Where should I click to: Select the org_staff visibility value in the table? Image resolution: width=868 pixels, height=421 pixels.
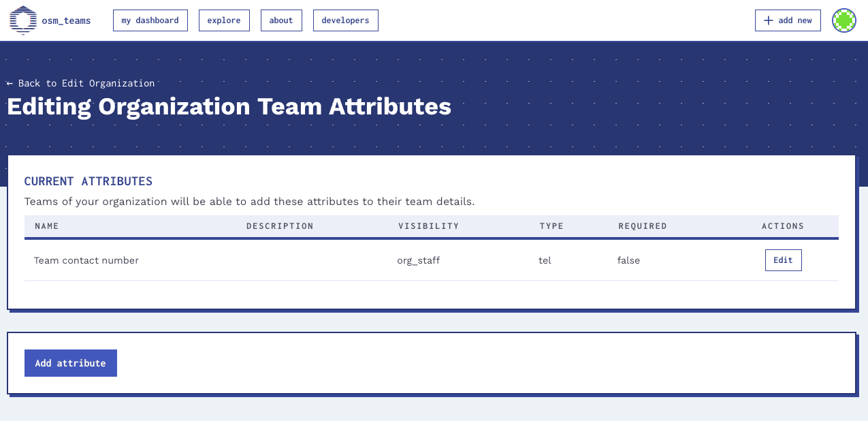click(418, 260)
